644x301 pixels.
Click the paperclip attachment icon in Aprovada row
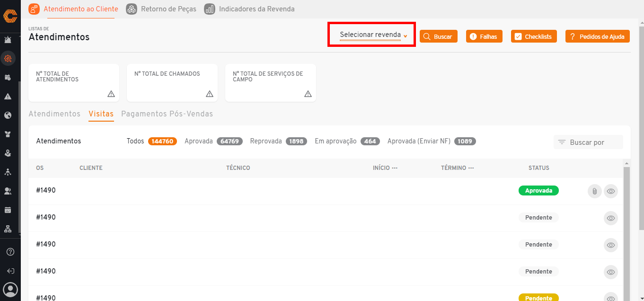pyautogui.click(x=595, y=191)
